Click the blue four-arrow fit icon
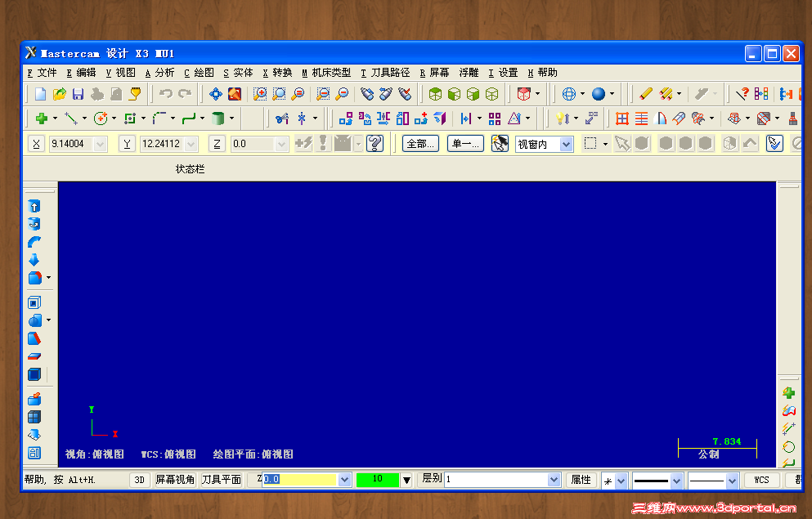 (x=215, y=94)
